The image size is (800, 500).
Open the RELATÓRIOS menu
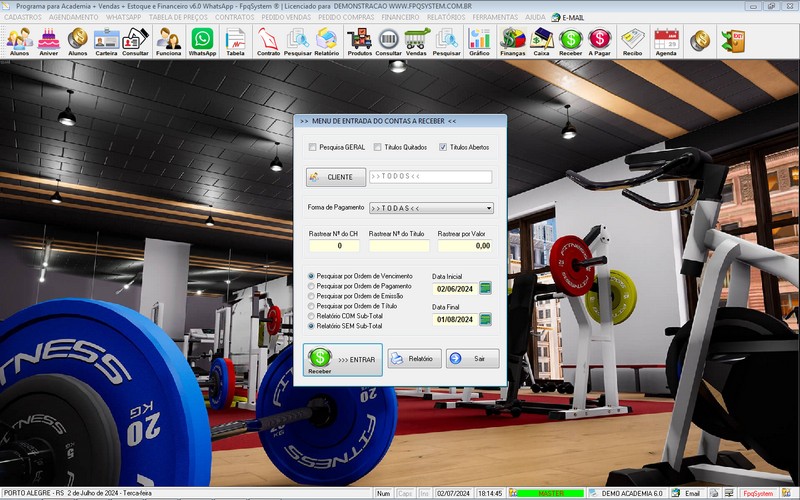(x=446, y=17)
